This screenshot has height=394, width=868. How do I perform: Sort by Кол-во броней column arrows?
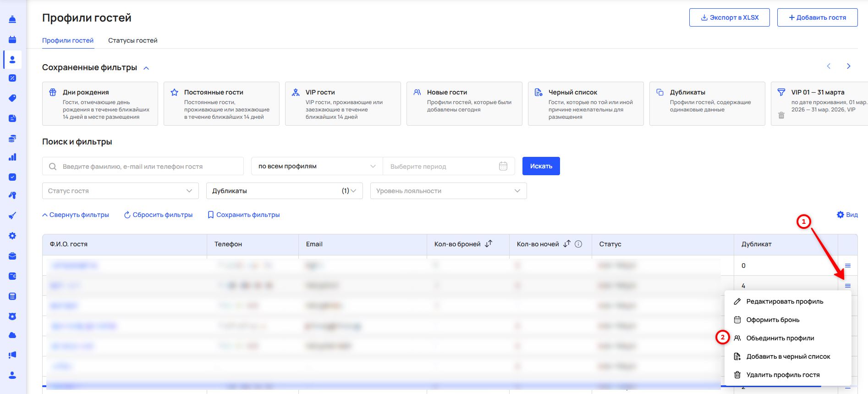pos(489,244)
